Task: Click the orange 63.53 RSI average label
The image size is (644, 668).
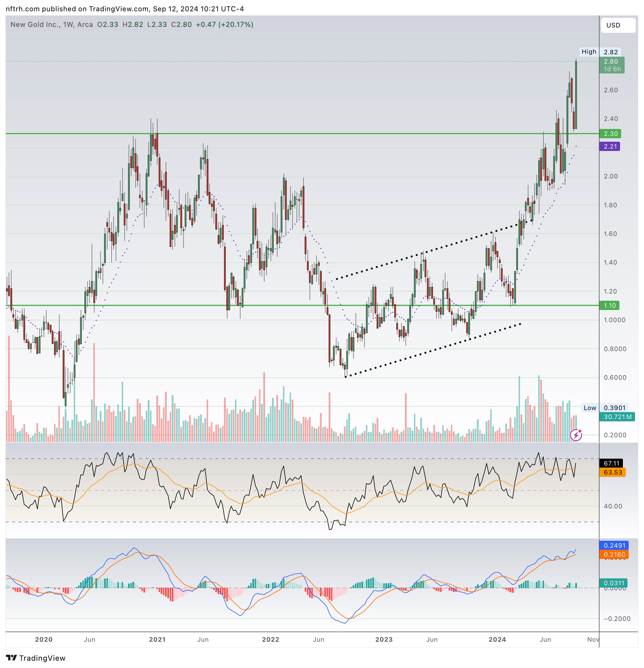Action: (612, 473)
